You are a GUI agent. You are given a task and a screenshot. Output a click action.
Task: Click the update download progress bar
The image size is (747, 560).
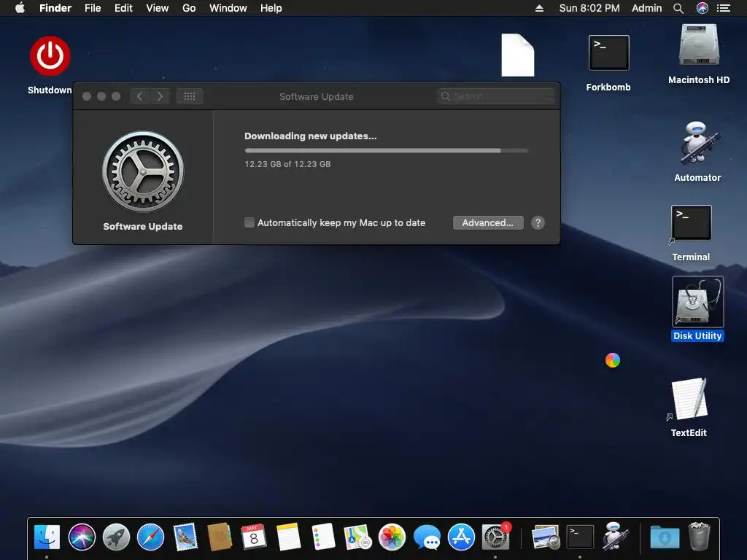click(x=387, y=150)
